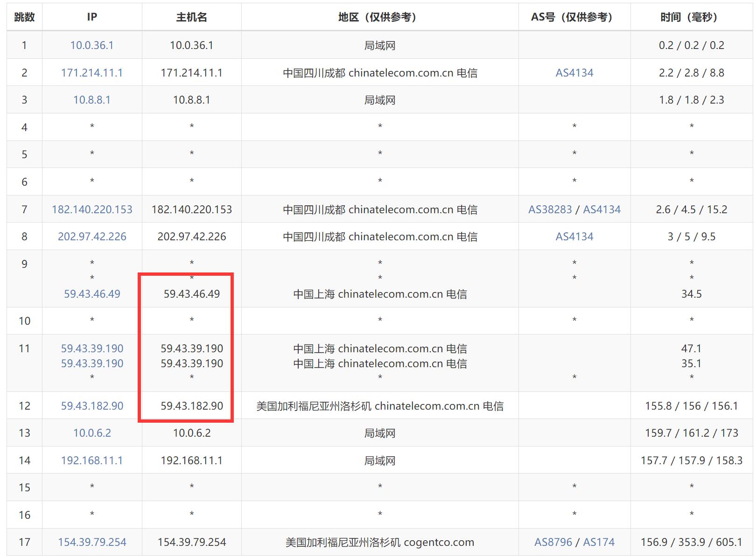
Task: Select 局域网 cell in hop 1 row
Action: tap(380, 45)
